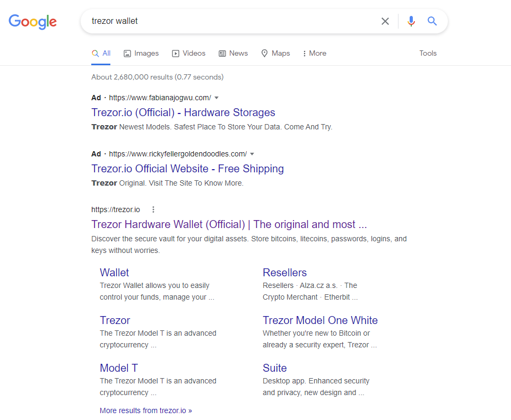The height and width of the screenshot is (420, 511).
Task: Expand dropdown arrow beside fabianajogwu.com ad URL
Action: (x=216, y=98)
